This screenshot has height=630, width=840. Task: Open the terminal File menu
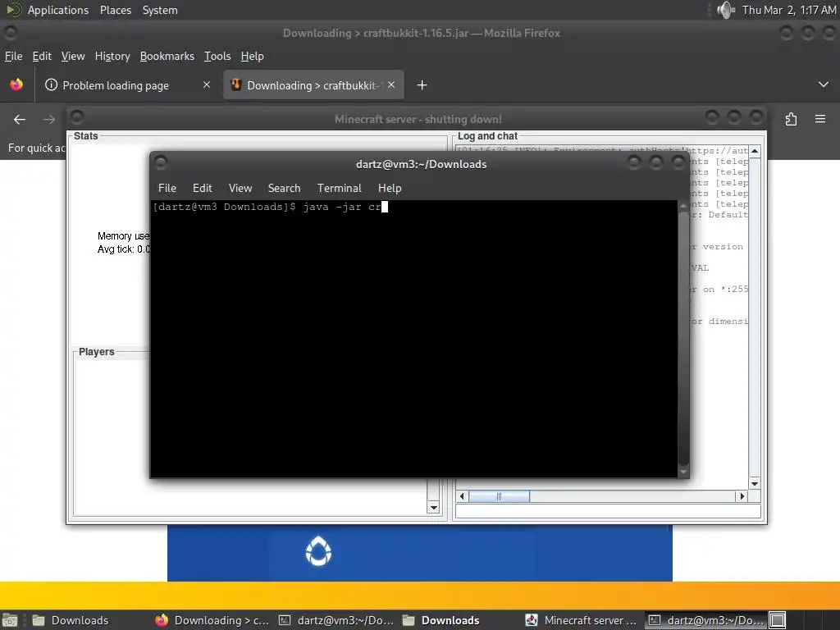click(x=167, y=188)
